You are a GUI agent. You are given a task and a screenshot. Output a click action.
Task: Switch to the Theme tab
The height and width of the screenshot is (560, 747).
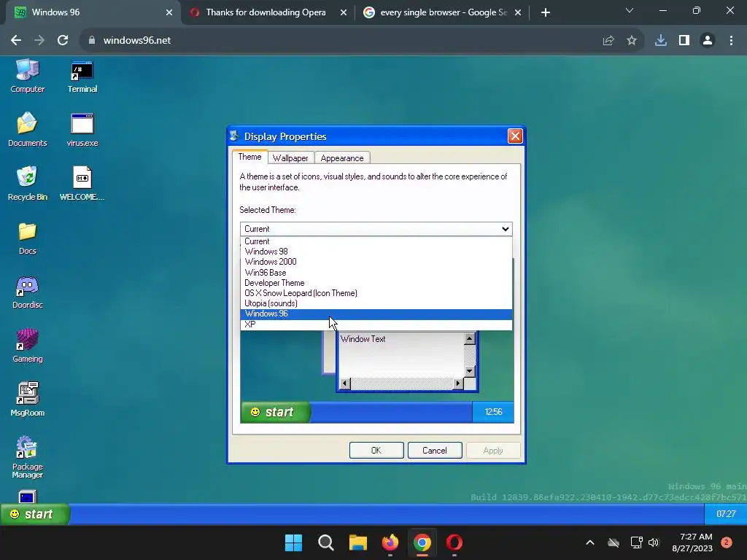click(x=249, y=157)
